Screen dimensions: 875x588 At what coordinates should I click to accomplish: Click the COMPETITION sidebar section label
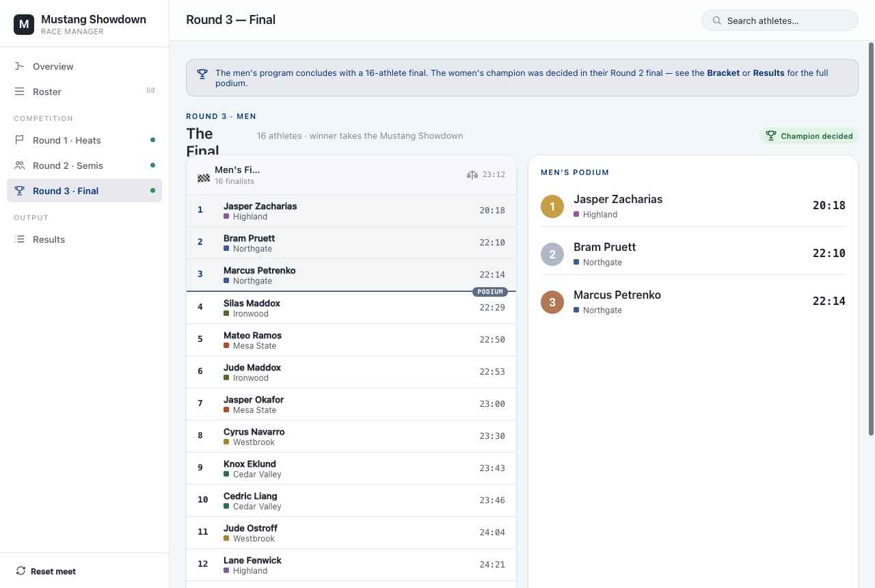coord(43,118)
